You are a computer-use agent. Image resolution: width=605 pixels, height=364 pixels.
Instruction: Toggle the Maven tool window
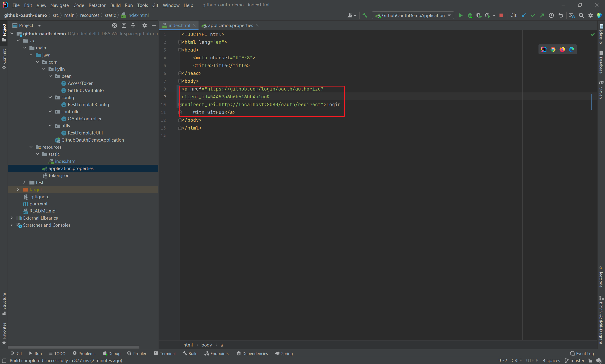coord(601,90)
